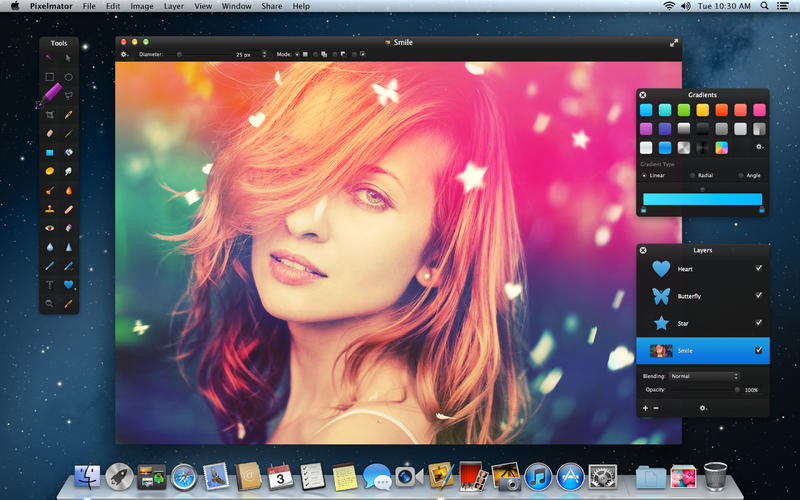
Task: Hide the Heart layer
Action: point(759,268)
